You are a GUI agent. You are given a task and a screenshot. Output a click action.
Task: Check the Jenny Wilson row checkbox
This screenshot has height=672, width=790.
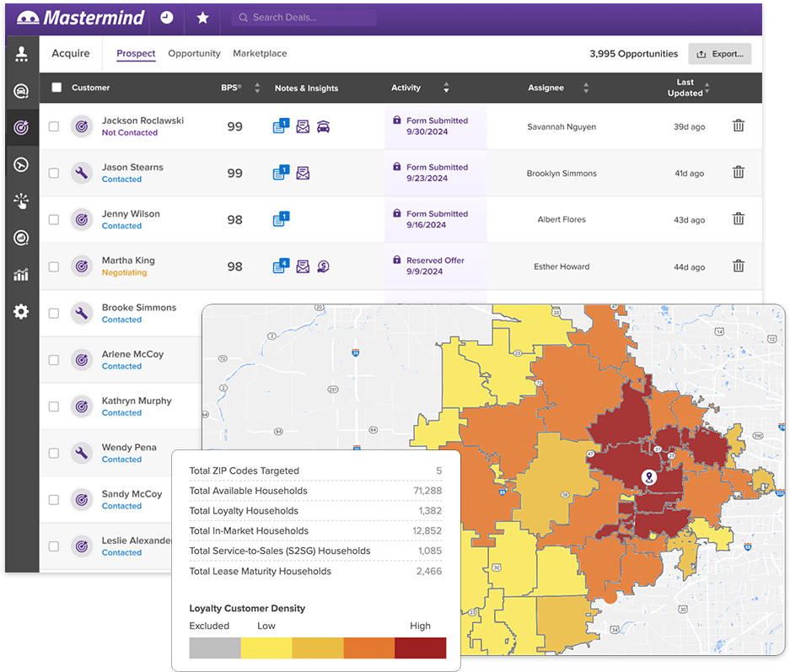(x=53, y=219)
